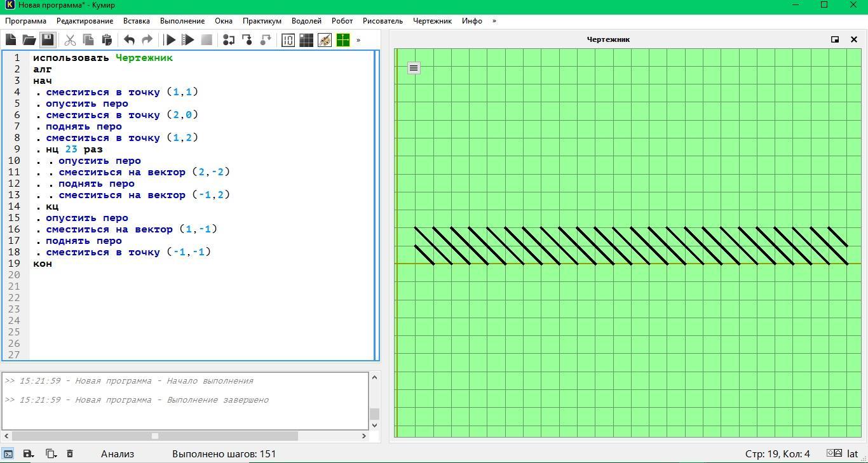The image size is (868, 463).
Task: Expand hidden toolbar items chevron
Action: [358, 40]
